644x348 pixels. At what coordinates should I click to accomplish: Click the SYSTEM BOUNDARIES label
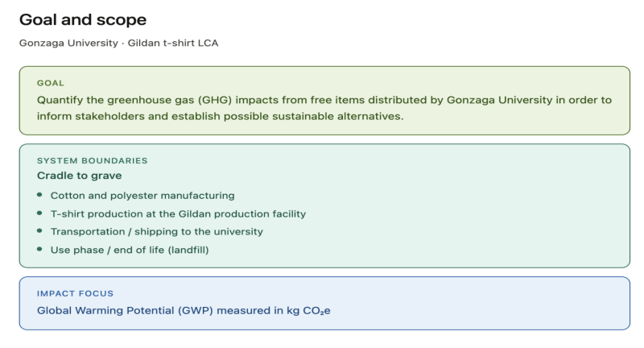(x=93, y=160)
